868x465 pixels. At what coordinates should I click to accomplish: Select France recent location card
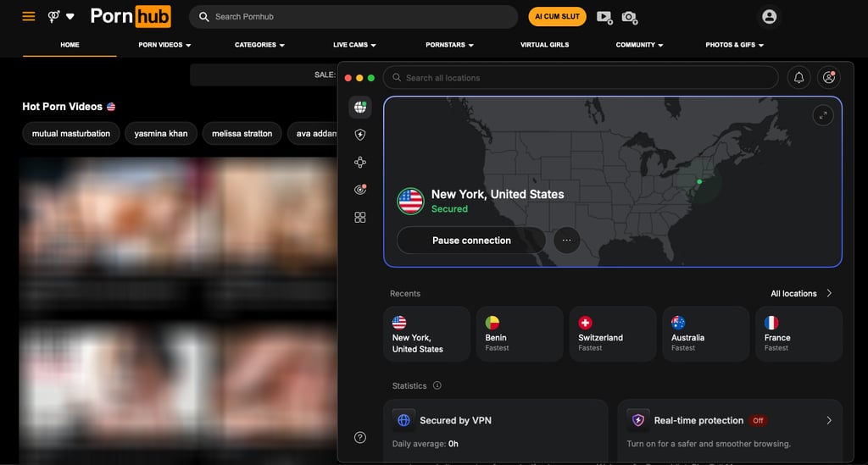pyautogui.click(x=798, y=335)
